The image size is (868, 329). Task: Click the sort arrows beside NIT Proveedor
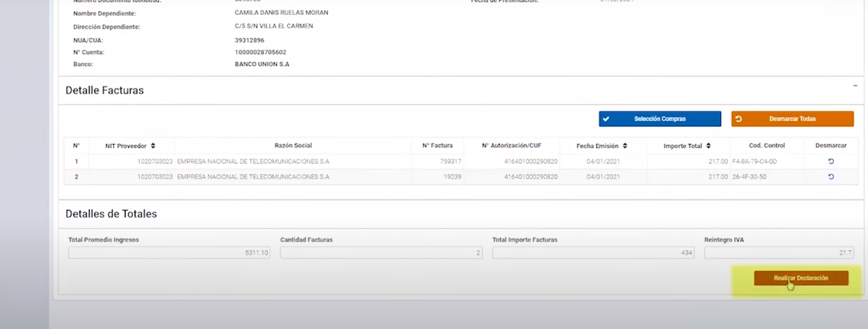pos(153,146)
